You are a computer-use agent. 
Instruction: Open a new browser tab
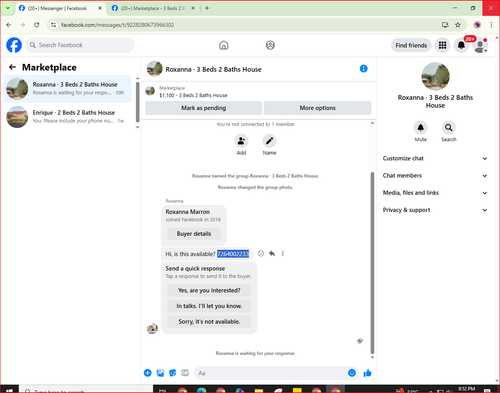click(207, 8)
